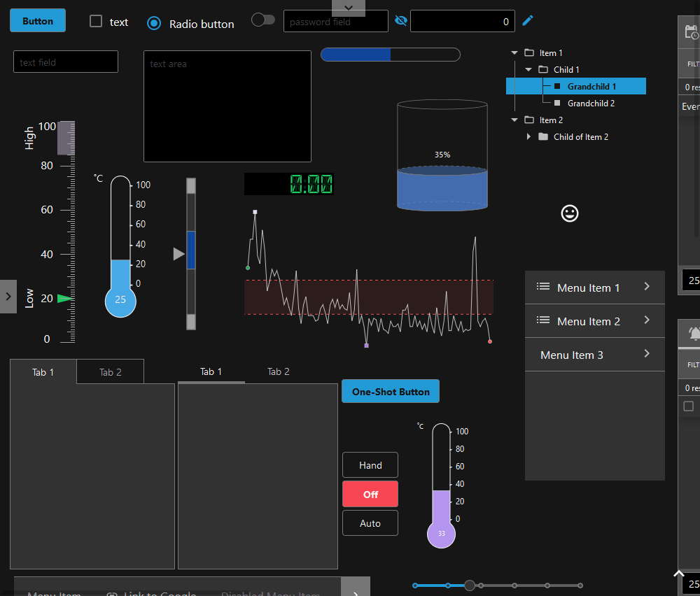The image size is (700, 596).
Task: Collapse the Item 2 tree node
Action: pyautogui.click(x=514, y=120)
